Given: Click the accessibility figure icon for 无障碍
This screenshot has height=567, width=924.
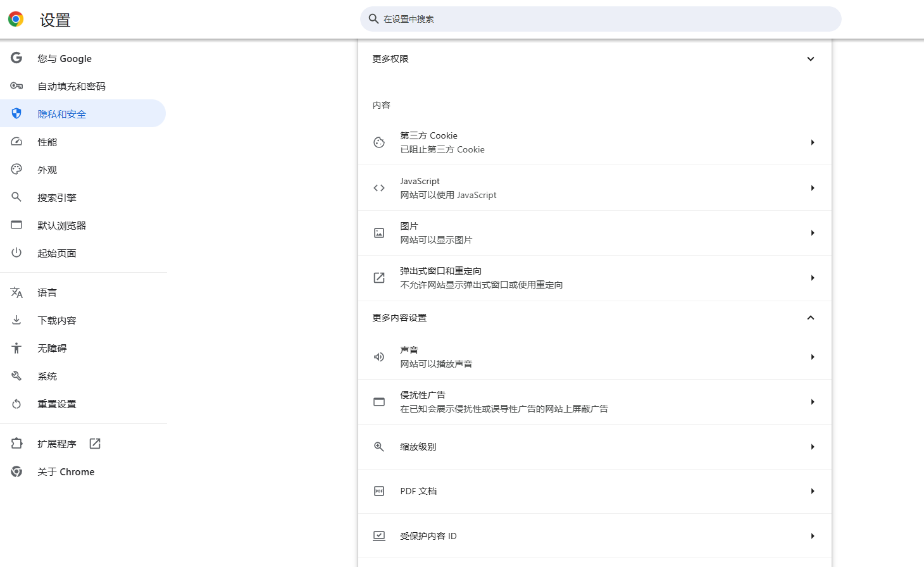Looking at the screenshot, I should click(16, 348).
